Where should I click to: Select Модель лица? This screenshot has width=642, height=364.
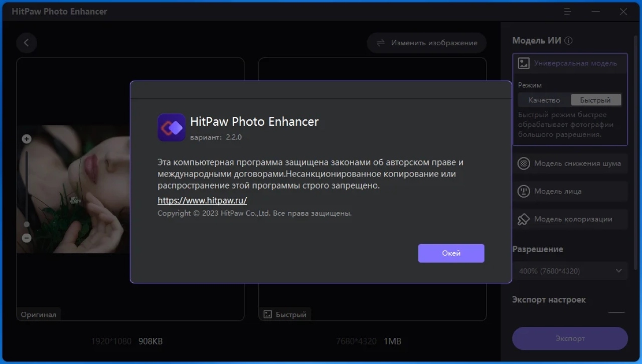tap(570, 191)
